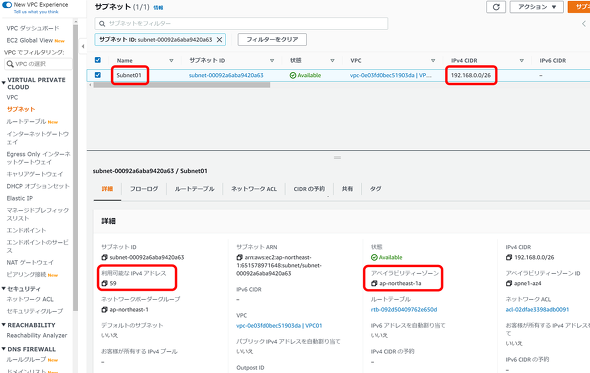590x373 pixels.
Task: Open DHCP オプションセット in sidebar
Action: coord(38,186)
